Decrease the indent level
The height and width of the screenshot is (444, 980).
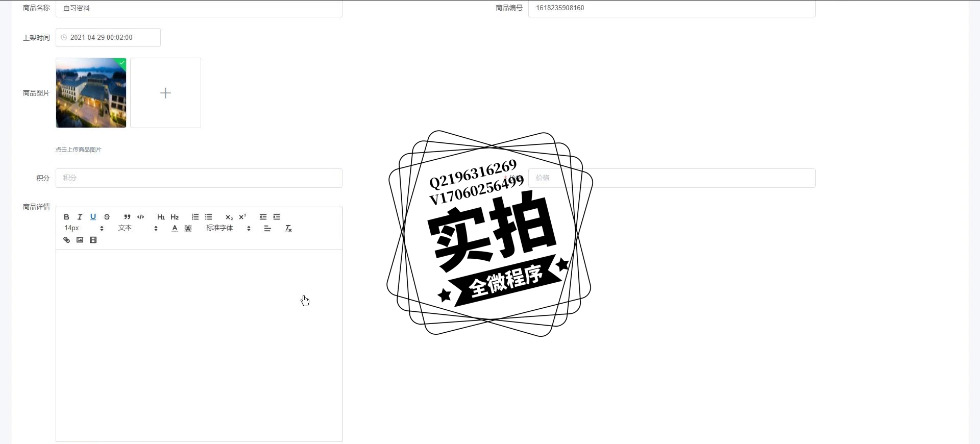[x=263, y=217]
